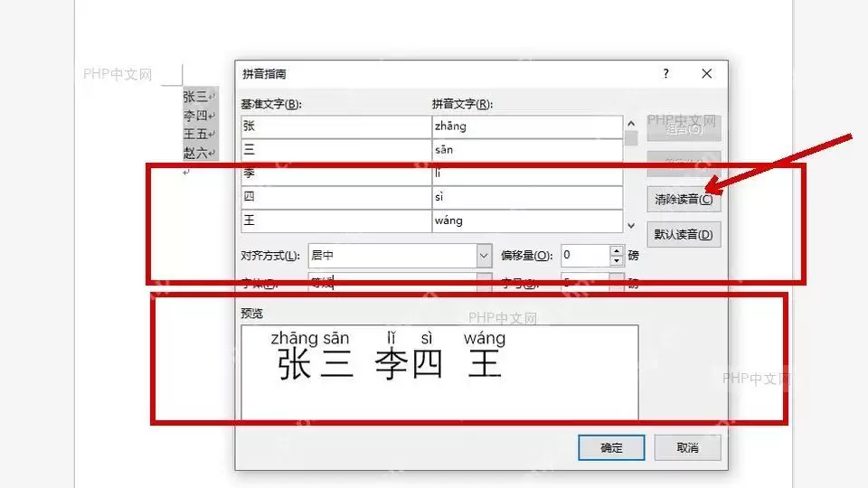
Task: Click the base text field 李
Action: [336, 174]
